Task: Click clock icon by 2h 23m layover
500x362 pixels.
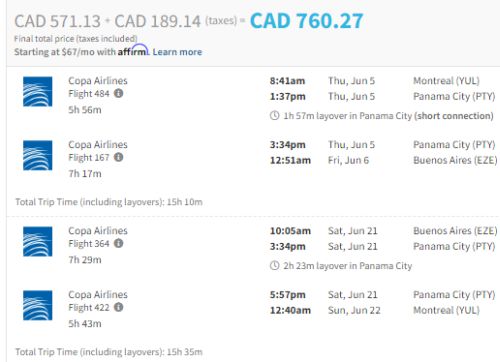Action: pos(274,266)
